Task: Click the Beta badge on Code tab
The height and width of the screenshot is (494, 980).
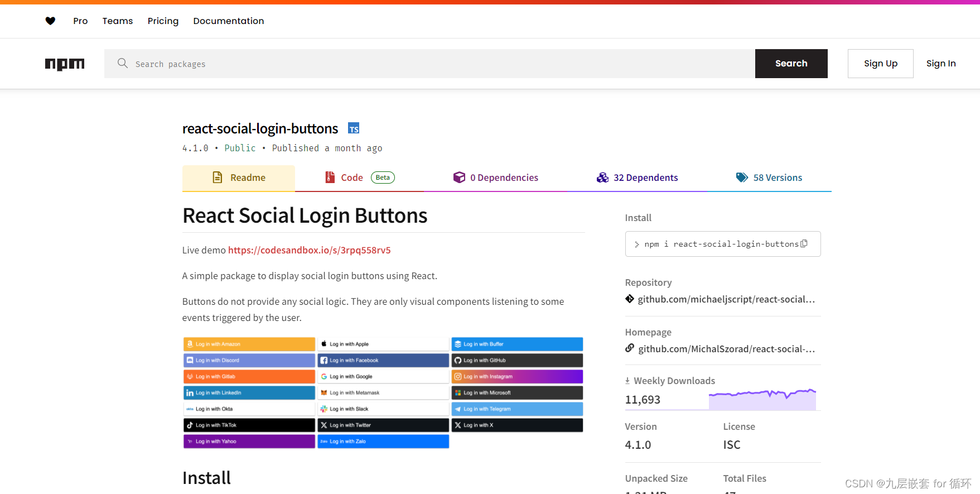Action: (383, 178)
